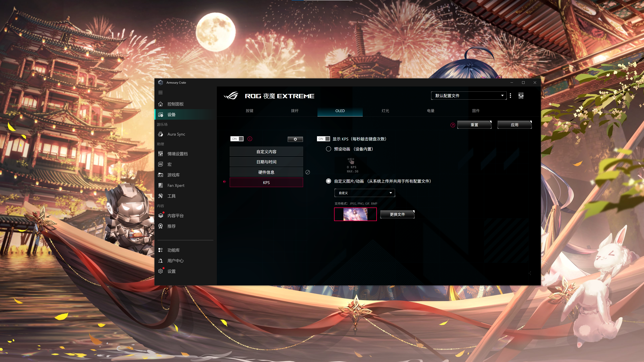The height and width of the screenshot is (362, 644).
Task: Open the hamburger menu in the sidebar
Action: coord(160,93)
